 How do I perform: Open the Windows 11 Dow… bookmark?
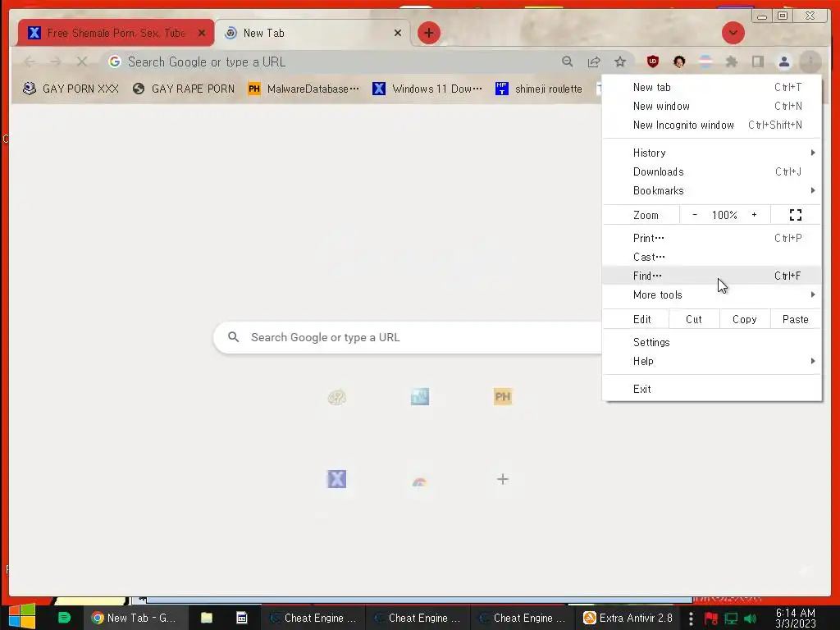point(427,89)
